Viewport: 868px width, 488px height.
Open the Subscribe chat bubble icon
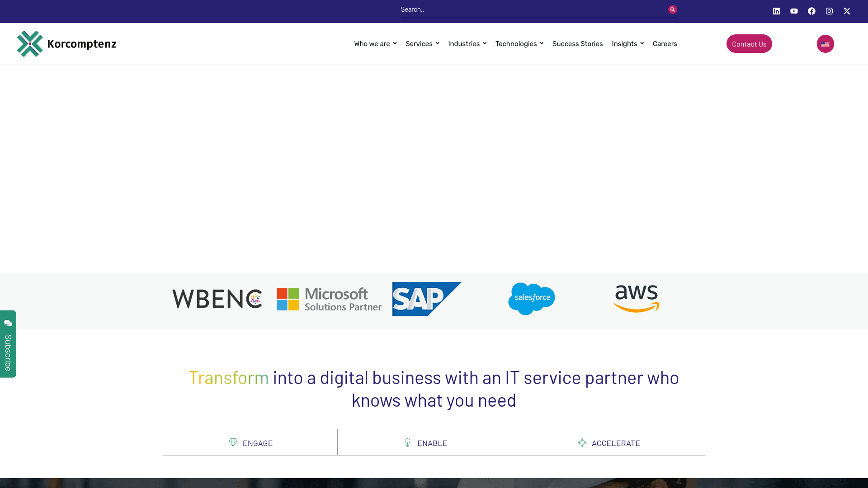8,323
